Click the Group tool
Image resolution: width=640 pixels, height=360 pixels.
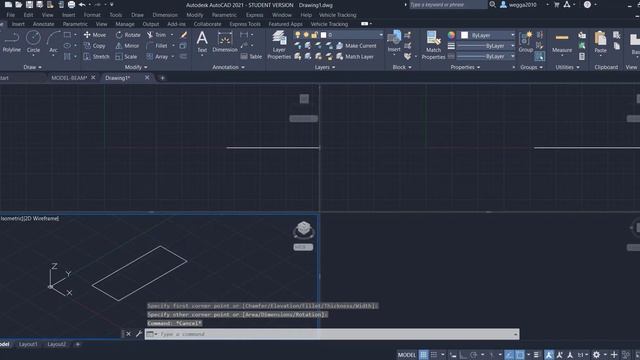pyautogui.click(x=526, y=42)
